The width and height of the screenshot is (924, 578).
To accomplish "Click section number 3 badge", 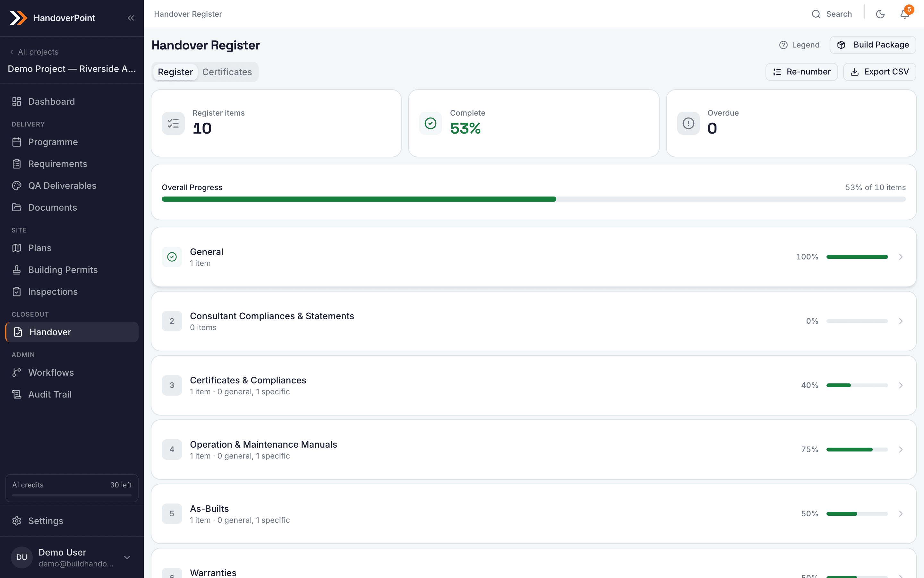I will click(x=172, y=385).
